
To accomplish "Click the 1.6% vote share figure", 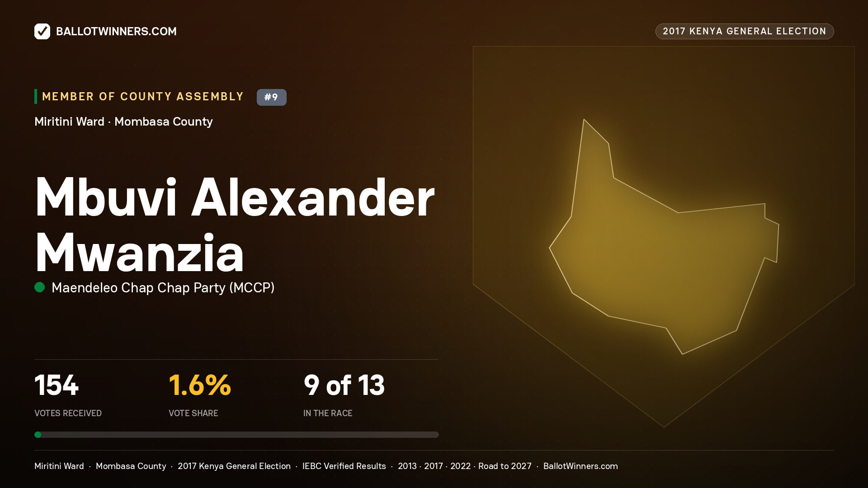I will 200,385.
